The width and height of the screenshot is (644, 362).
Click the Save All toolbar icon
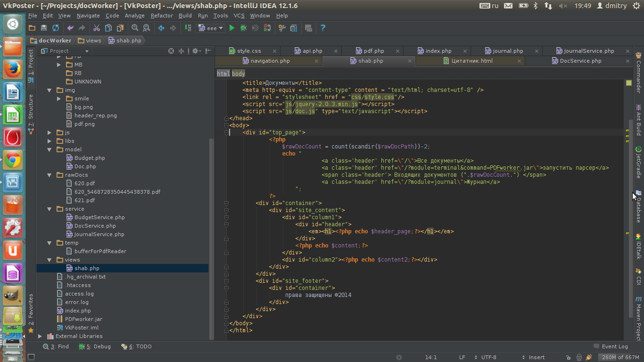pyautogui.click(x=44, y=28)
